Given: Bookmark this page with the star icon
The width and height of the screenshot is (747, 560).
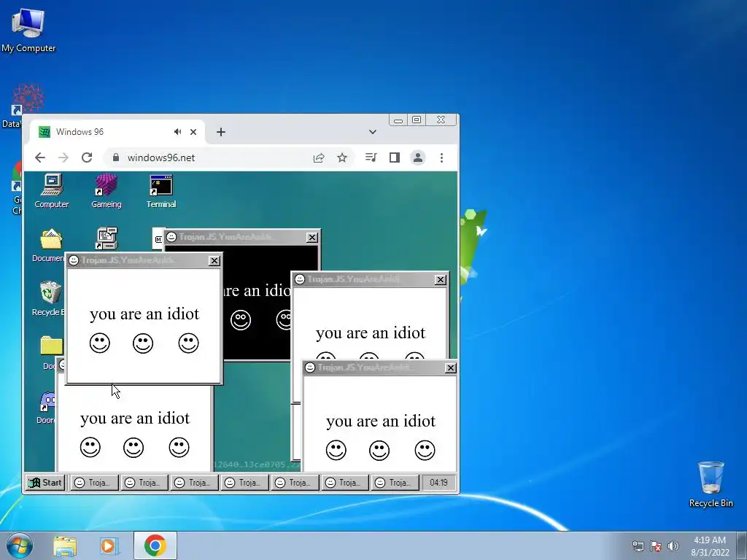Looking at the screenshot, I should [x=342, y=157].
